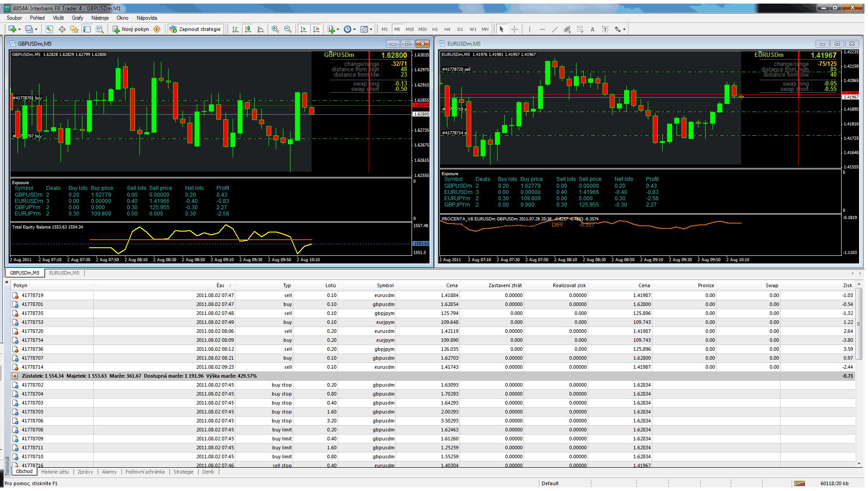868x491 pixels.
Task: Open the Pohled menu
Action: [37, 18]
